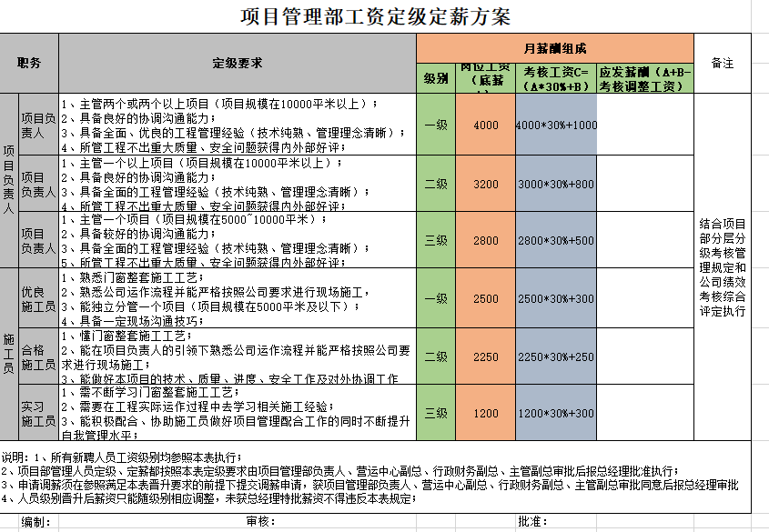Click the orange '月薪酬组成' header cell
This screenshot has height=532, width=769.
[554, 48]
